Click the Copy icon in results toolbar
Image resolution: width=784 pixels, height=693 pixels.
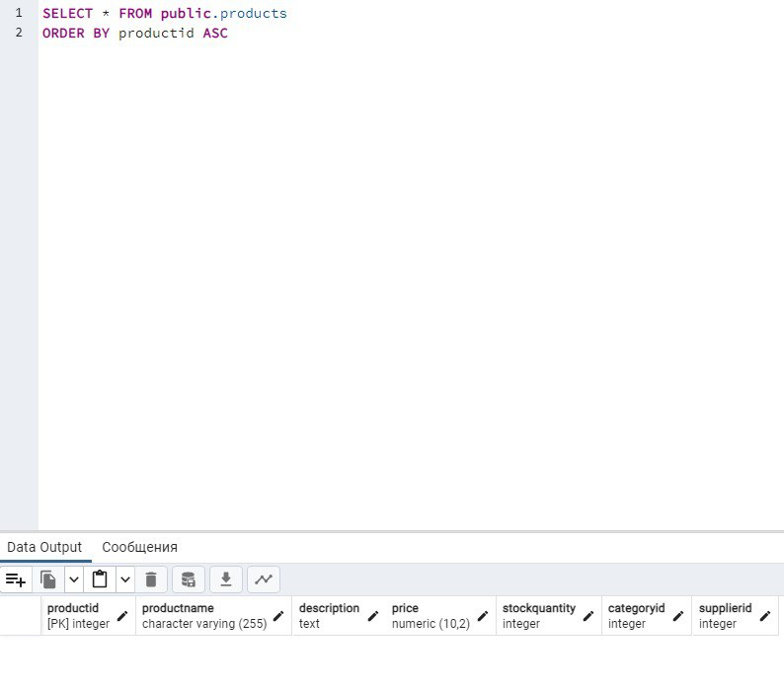(x=48, y=579)
